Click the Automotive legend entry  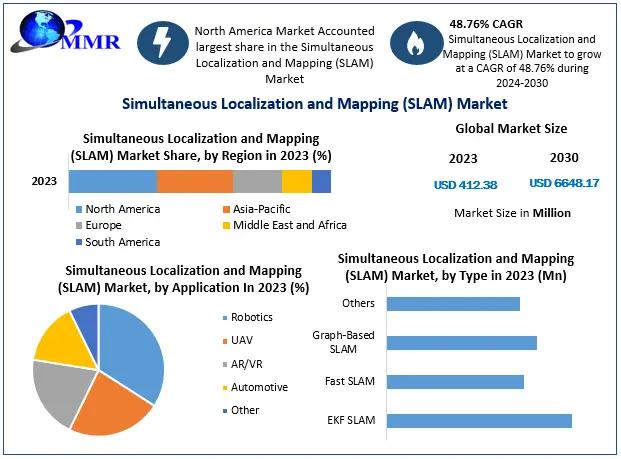coord(258,387)
